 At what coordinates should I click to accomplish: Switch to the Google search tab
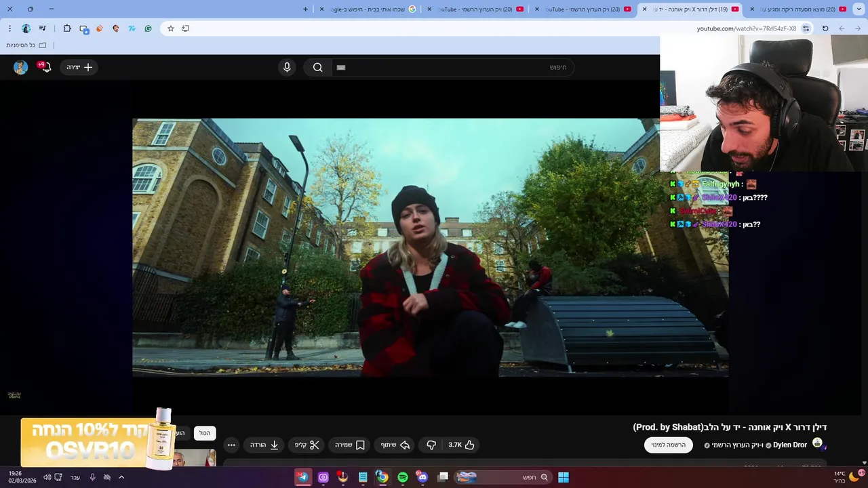(x=370, y=9)
